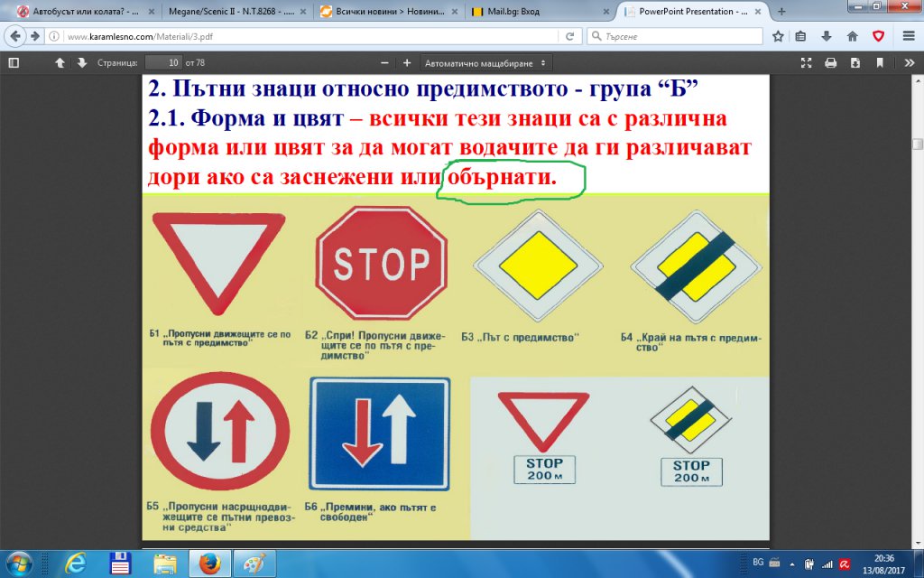Zoom in with the plus button
Viewport: 924px width, 578px height.
tap(407, 62)
